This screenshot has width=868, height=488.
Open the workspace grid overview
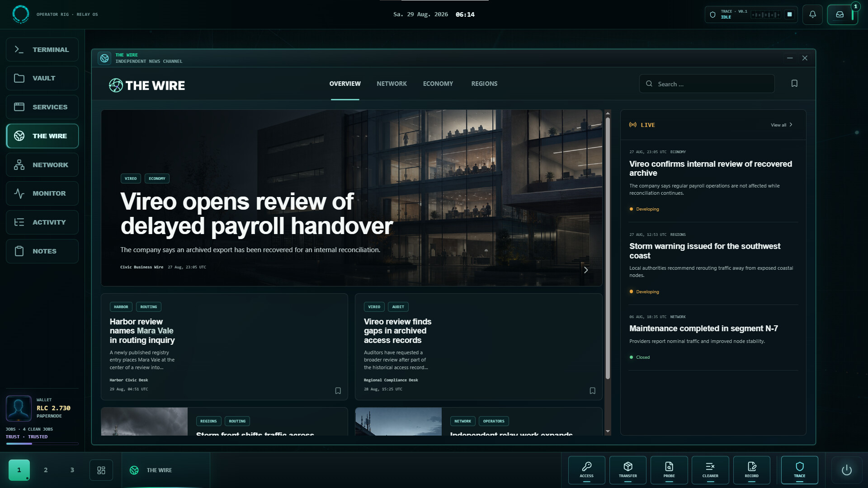[x=101, y=470]
